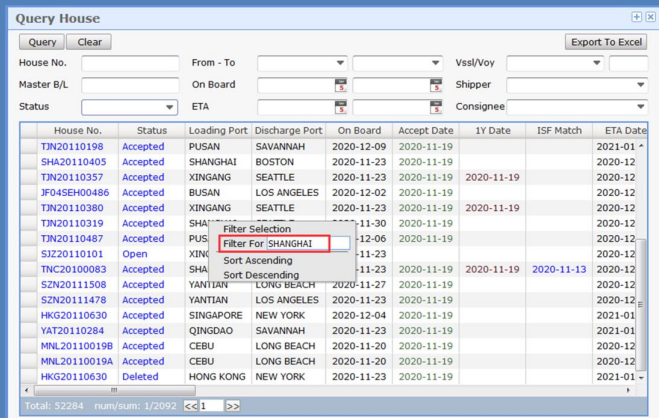Open the Consignee dropdown
The height and width of the screenshot is (418, 659).
tap(640, 107)
